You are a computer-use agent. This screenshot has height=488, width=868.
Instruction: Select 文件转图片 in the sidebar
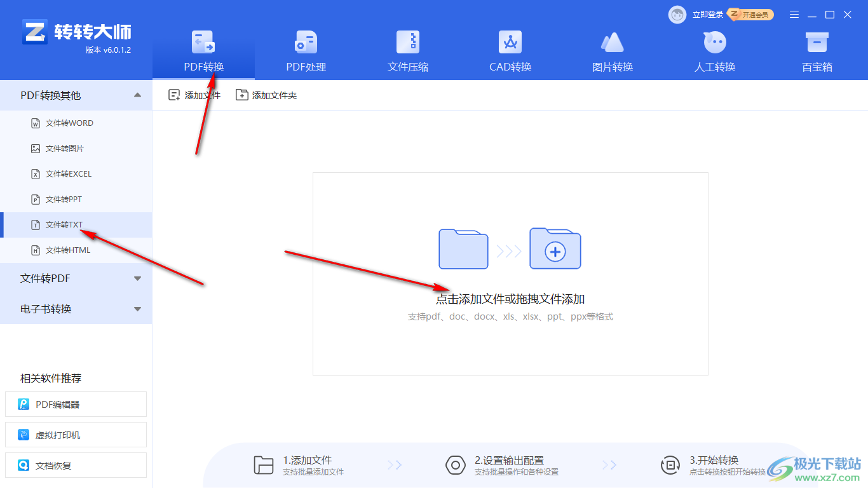coord(76,149)
